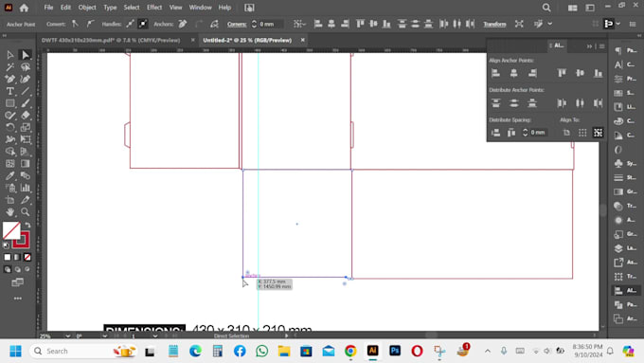Open the Object menu

(87, 8)
